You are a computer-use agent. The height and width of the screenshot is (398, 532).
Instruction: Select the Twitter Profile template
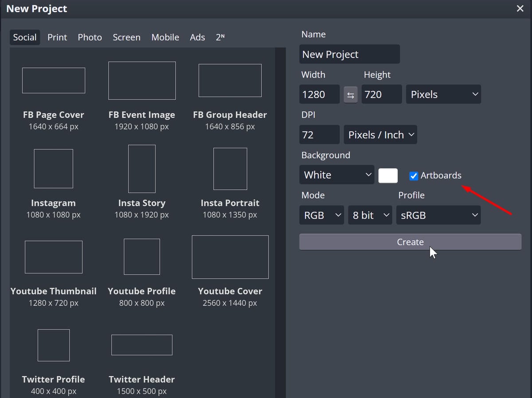(x=54, y=362)
